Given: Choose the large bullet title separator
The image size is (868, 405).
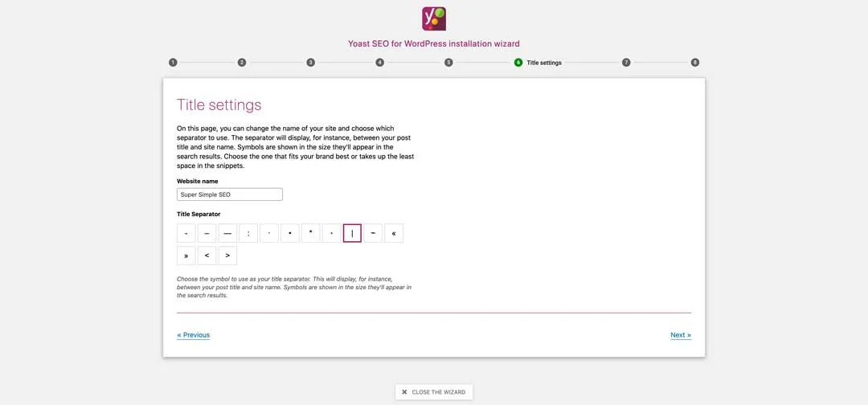Looking at the screenshot, I should pyautogui.click(x=290, y=233).
